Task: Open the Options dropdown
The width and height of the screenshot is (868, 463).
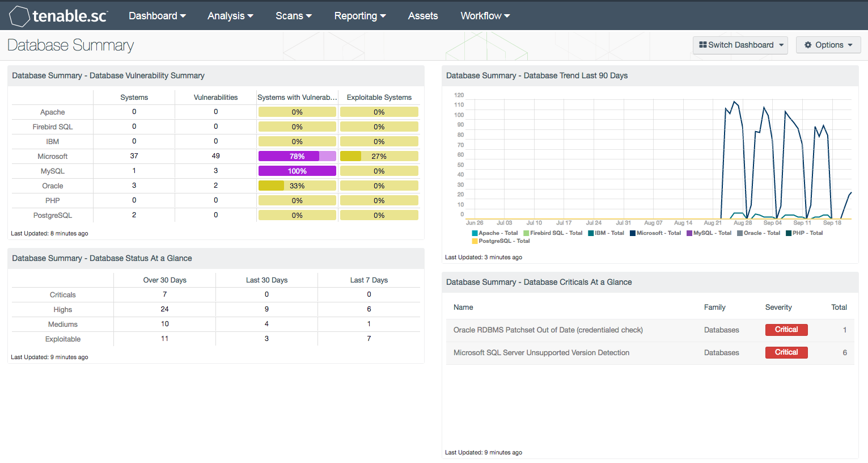Action: pos(828,45)
